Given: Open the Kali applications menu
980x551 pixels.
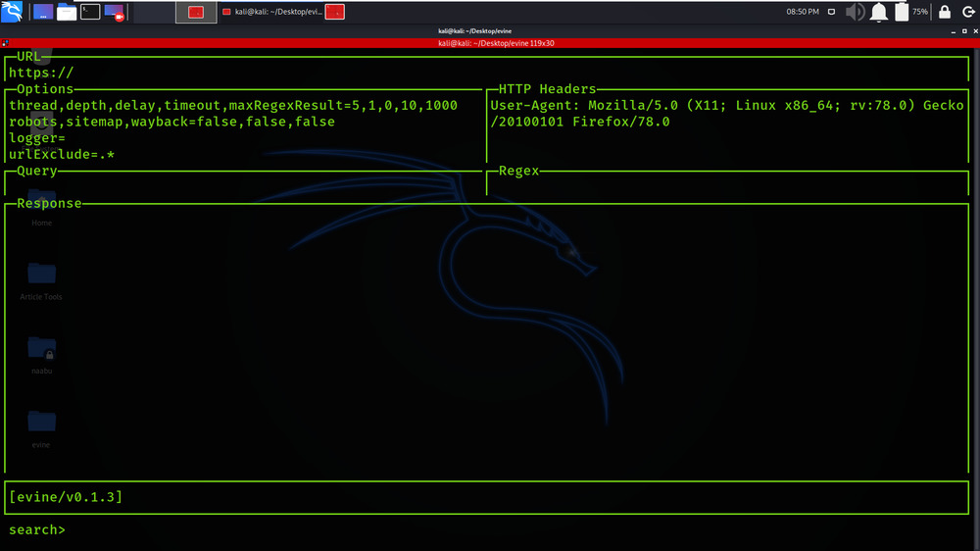Looking at the screenshot, I should coord(12,11).
